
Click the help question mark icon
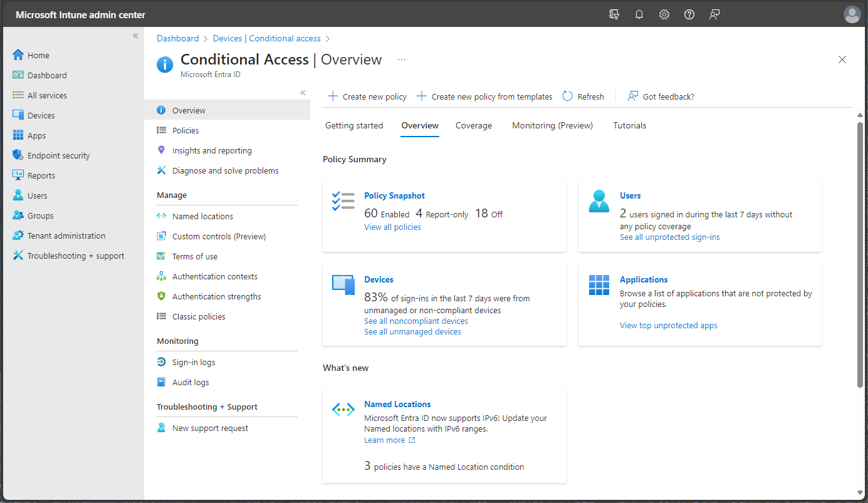point(689,14)
